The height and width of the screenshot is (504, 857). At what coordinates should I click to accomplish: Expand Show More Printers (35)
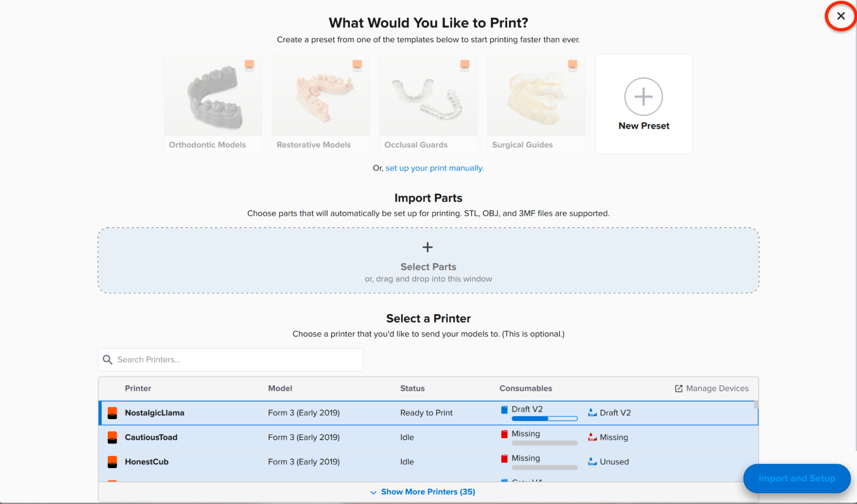pos(423,492)
